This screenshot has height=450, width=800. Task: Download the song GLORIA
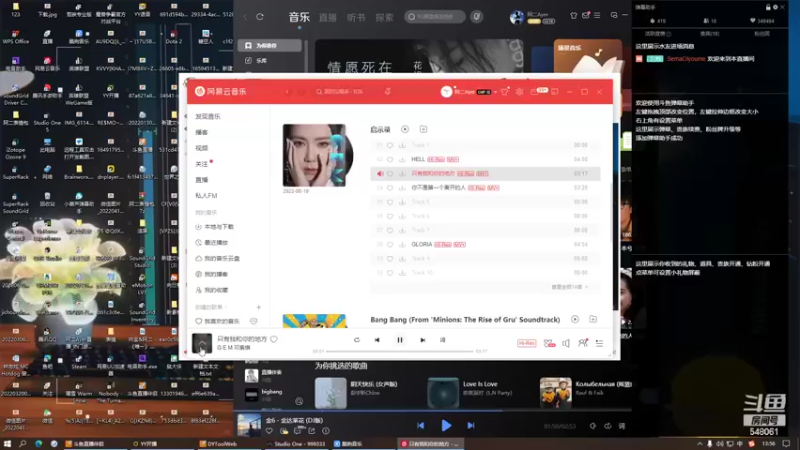402,244
